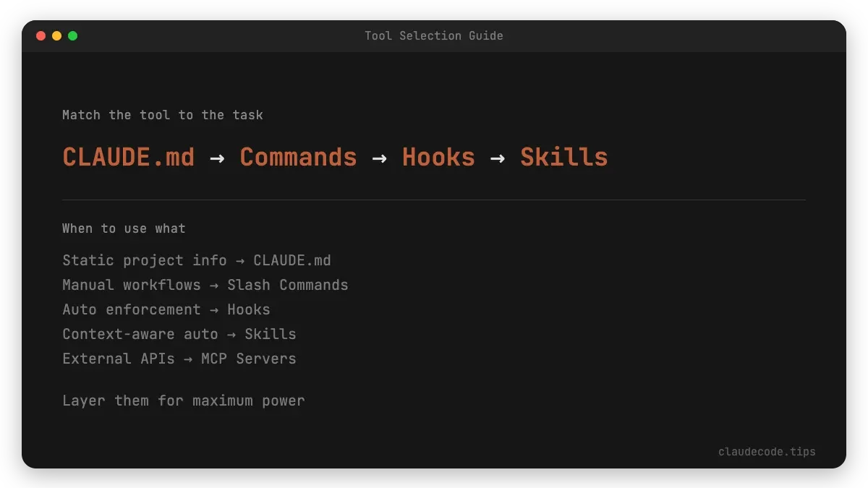Click the horizontal divider under the heading

pyautogui.click(x=433, y=199)
